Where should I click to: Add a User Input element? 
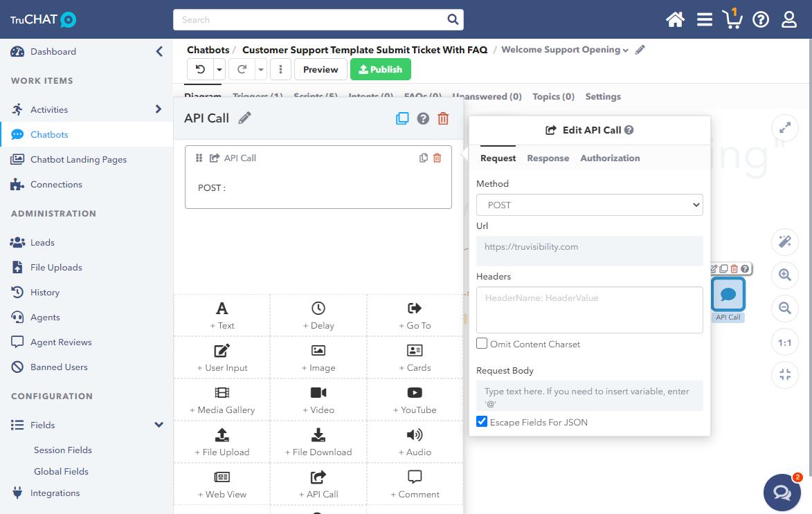click(x=222, y=358)
